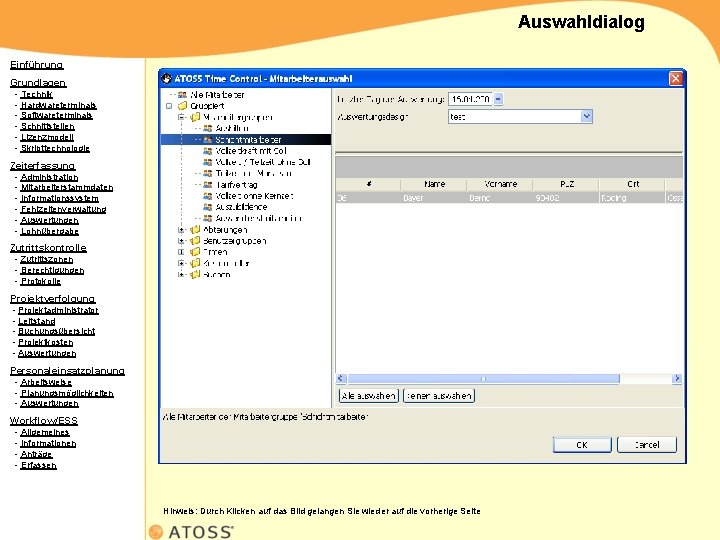
Task: Click the Aushilfen group icon
Action: pos(208,129)
